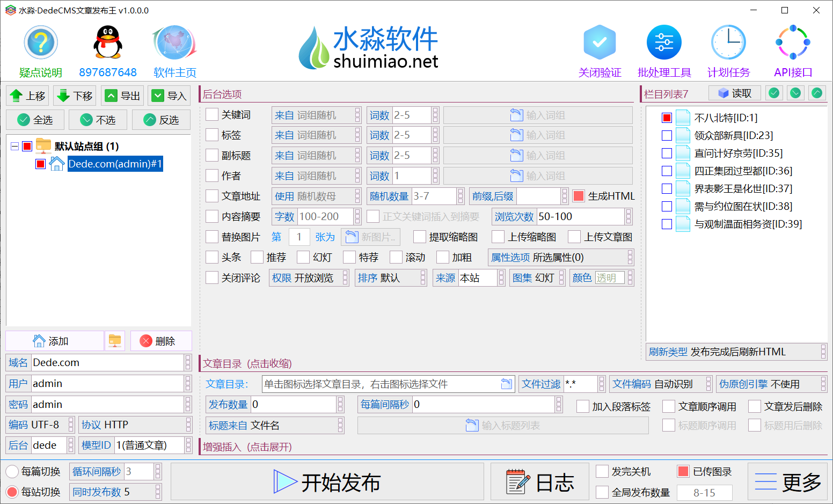Screen dimensions: 833x504
Task: Open the 软件主页 globe icon
Action: pyautogui.click(x=174, y=42)
